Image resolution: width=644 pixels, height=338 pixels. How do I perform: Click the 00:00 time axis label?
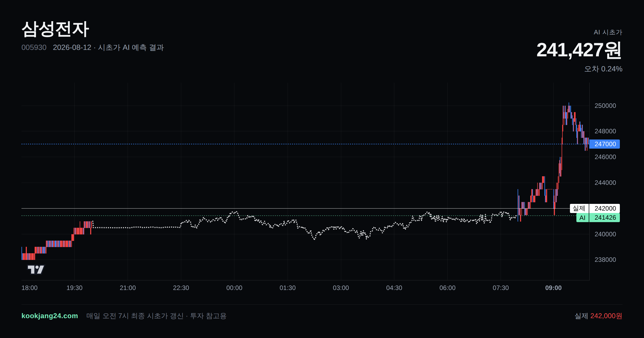[x=234, y=288]
